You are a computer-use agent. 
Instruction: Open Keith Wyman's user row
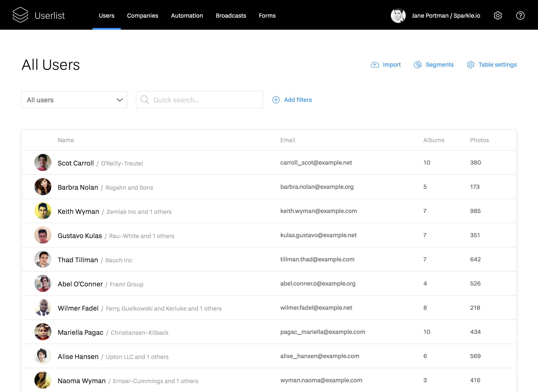78,211
